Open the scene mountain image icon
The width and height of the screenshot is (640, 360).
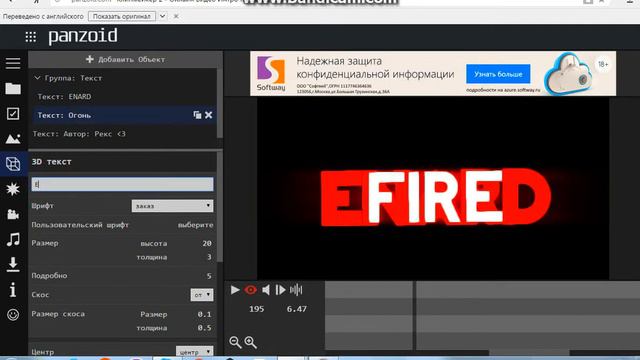click(13, 139)
